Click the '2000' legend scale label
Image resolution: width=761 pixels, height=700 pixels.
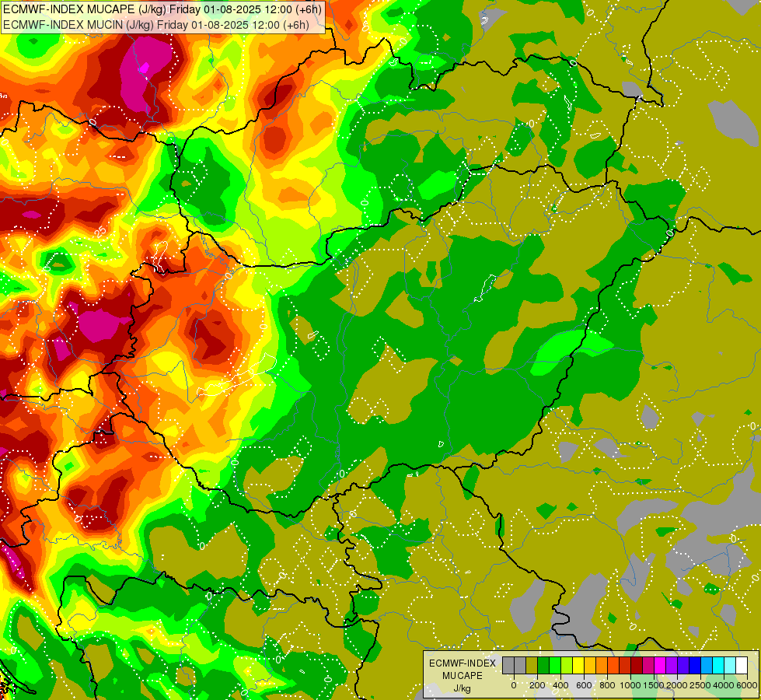click(x=677, y=685)
